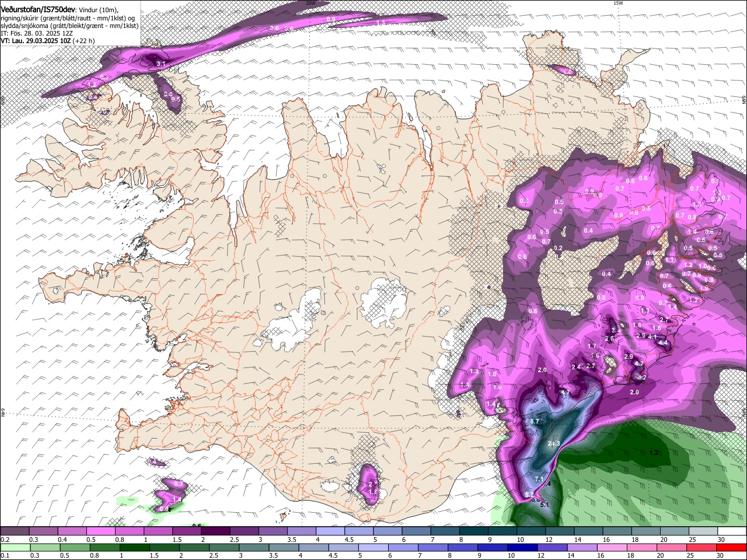747x560 pixels.
Task: Click the 2.6 value in the eastern highlands
Action: 609,338
